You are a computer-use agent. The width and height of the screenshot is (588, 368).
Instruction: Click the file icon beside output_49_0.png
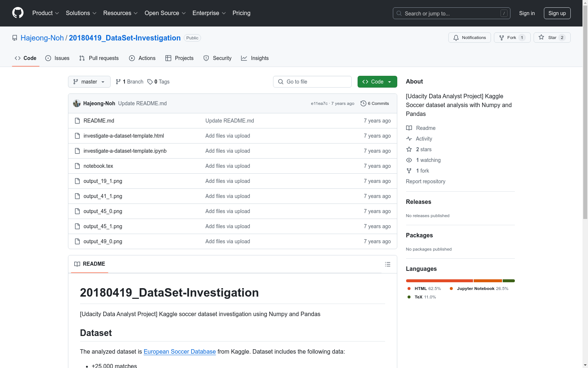pyautogui.click(x=77, y=241)
